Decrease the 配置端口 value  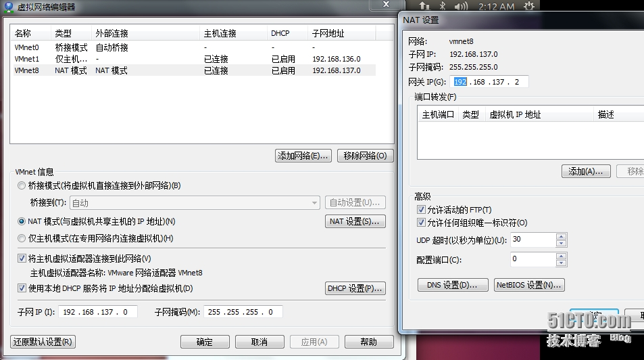point(561,263)
